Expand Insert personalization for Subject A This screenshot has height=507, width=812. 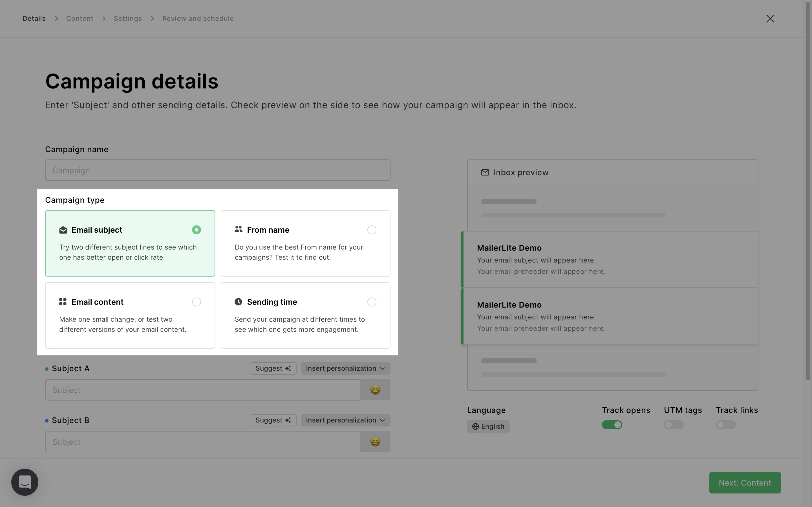click(x=345, y=368)
